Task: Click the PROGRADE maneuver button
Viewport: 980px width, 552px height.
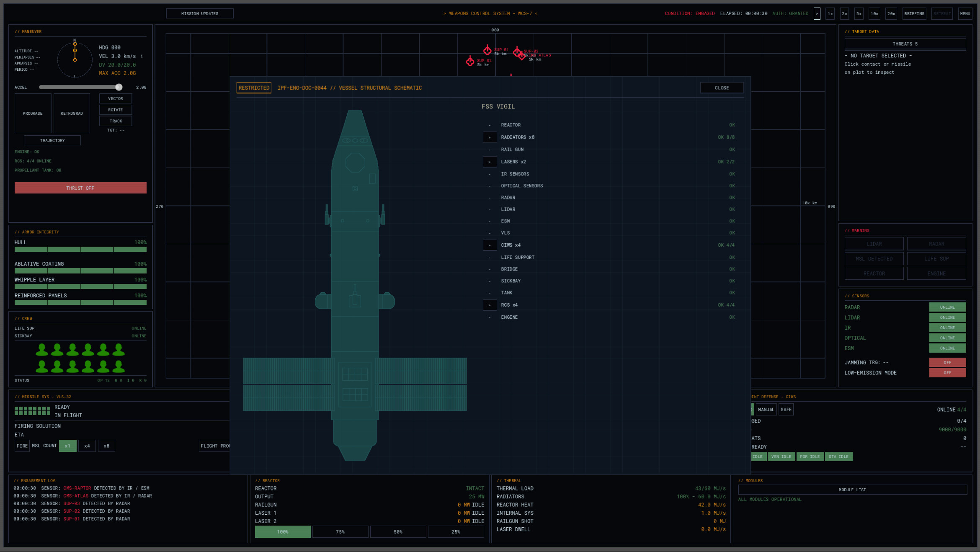Action: (33, 113)
